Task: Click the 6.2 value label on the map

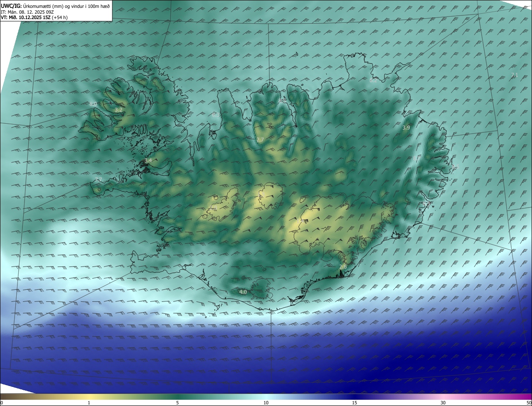Action: coord(373,81)
